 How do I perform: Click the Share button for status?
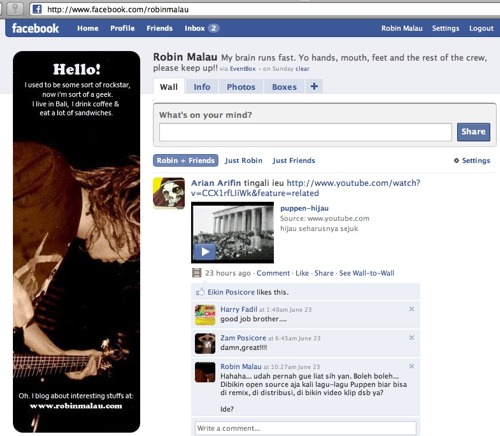473,132
